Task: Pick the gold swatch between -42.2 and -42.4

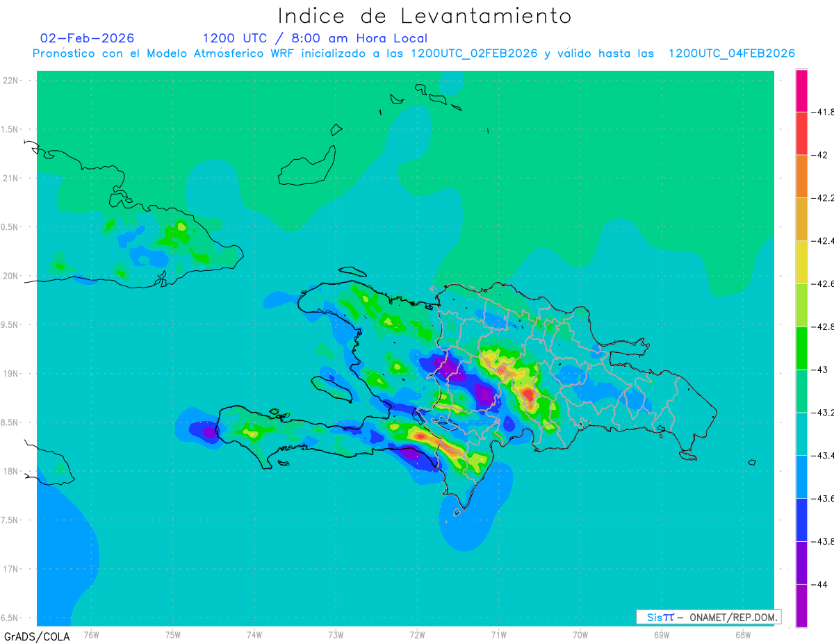Action: click(801, 220)
